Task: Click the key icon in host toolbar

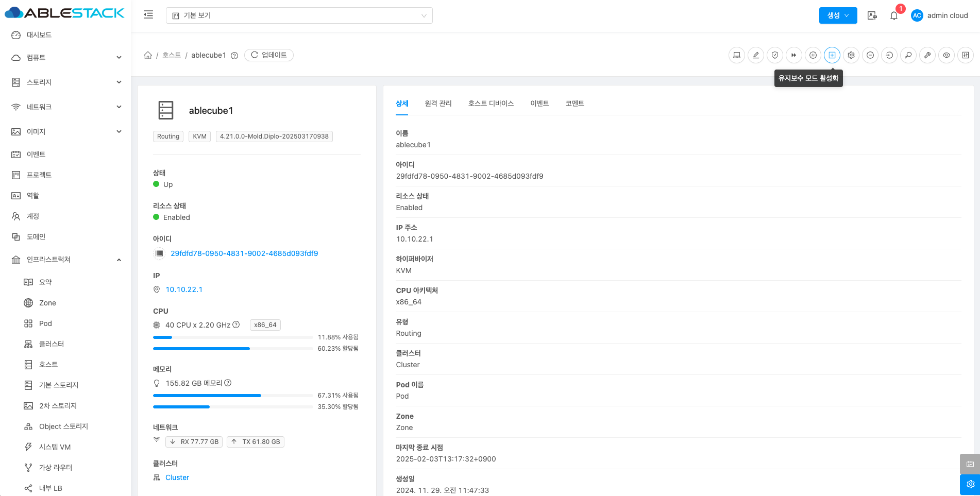Action: pyautogui.click(x=908, y=55)
